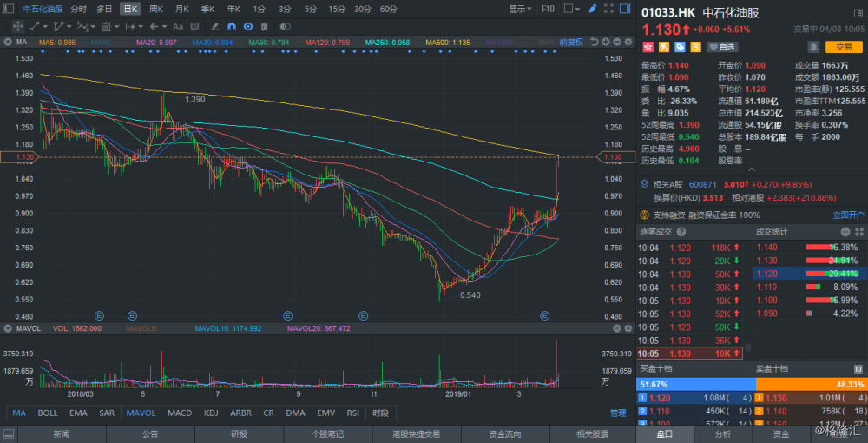Click the orange dollar badge icon
This screenshot has height=443, width=868.
pos(695,47)
